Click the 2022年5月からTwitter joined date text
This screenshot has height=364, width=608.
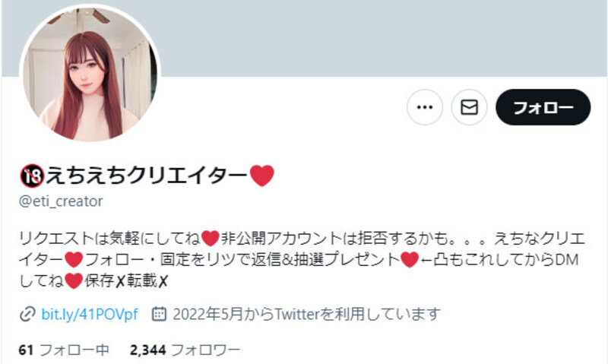[307, 314]
